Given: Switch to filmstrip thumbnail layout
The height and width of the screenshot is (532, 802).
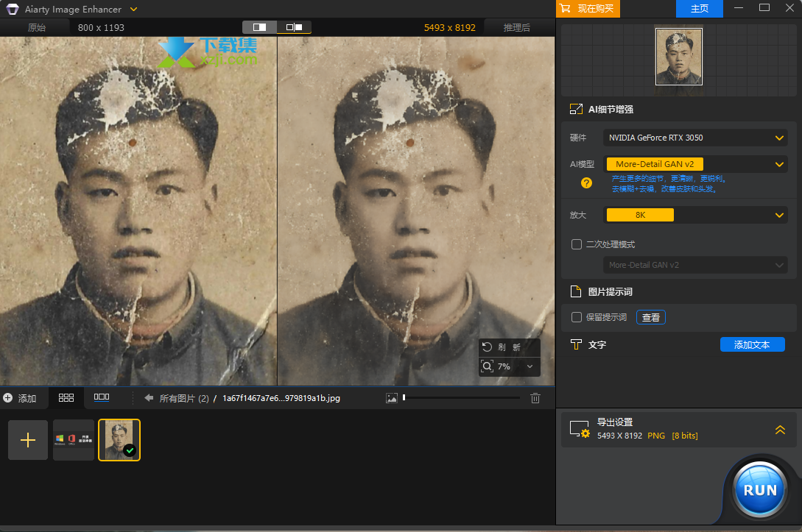Looking at the screenshot, I should coord(102,397).
